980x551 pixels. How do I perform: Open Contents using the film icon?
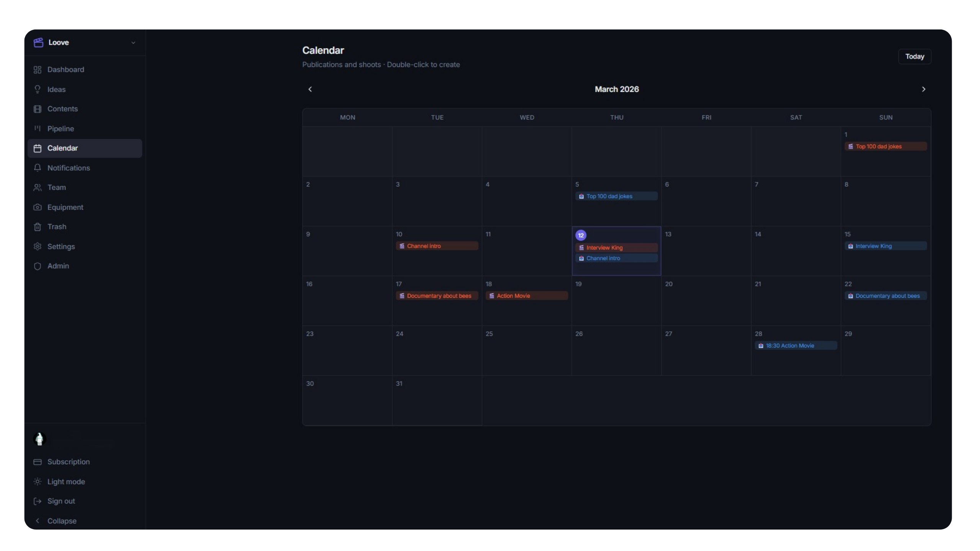(37, 109)
